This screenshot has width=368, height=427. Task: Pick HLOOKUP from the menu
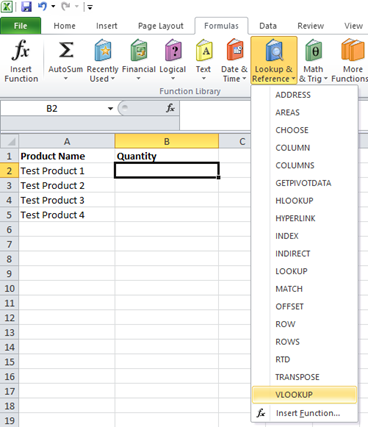[x=304, y=201]
